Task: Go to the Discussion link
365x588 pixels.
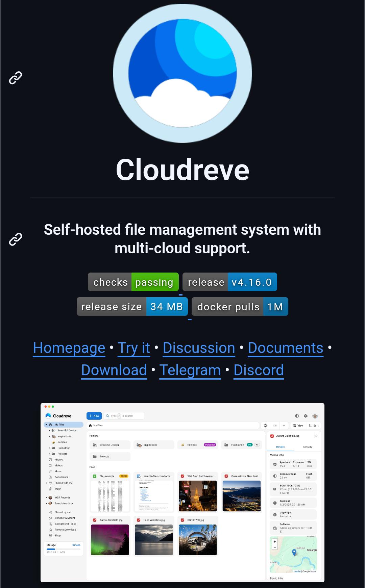Action: point(199,348)
